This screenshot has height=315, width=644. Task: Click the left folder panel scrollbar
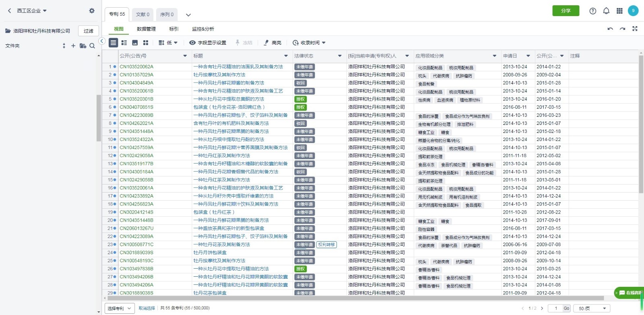coord(99,118)
